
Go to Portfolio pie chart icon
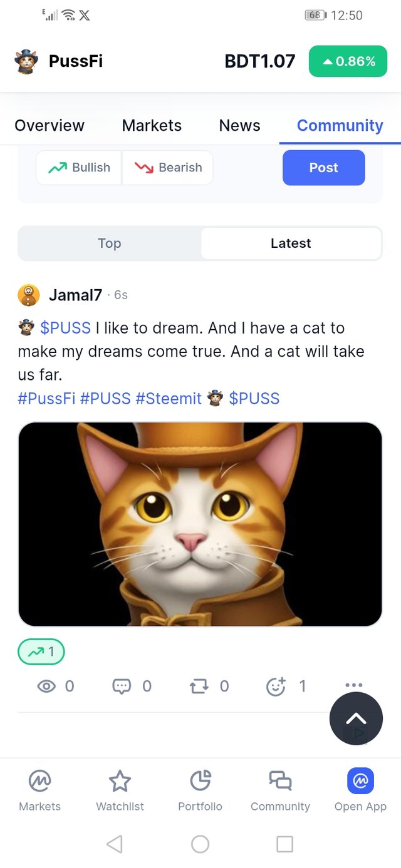(200, 781)
